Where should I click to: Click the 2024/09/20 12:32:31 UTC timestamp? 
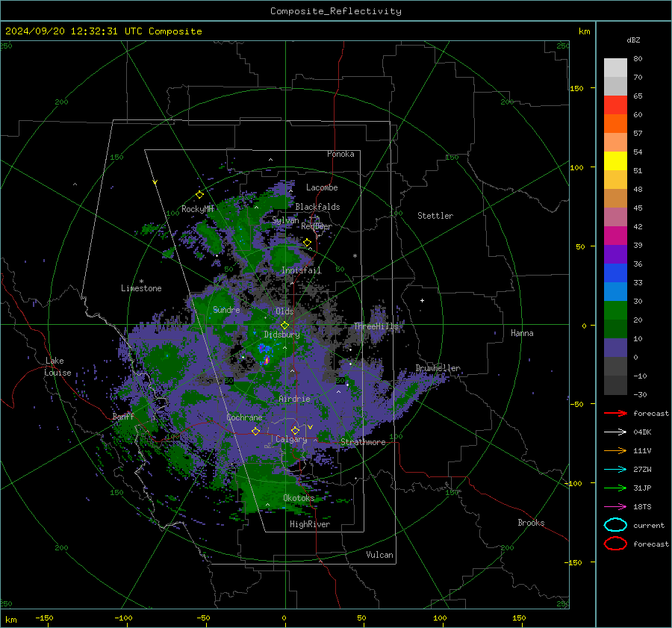tap(103, 31)
